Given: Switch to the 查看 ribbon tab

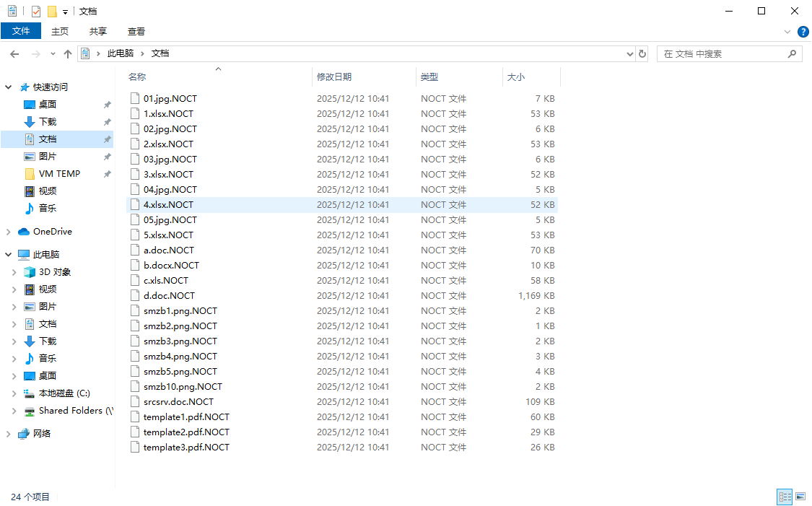Looking at the screenshot, I should pyautogui.click(x=136, y=31).
